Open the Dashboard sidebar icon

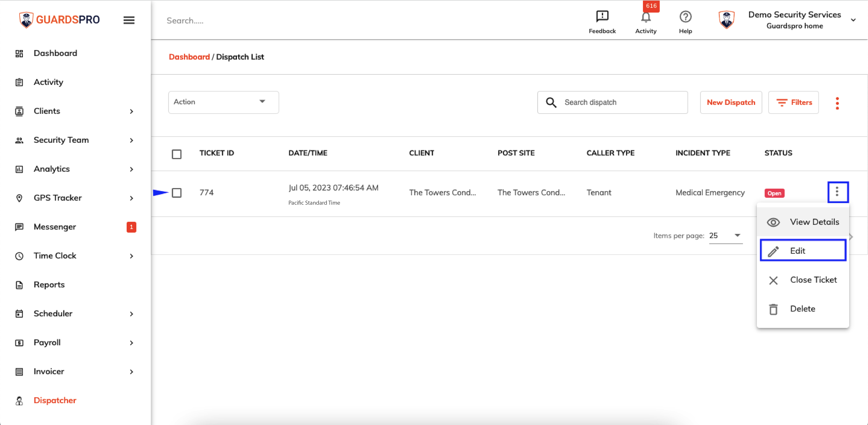tap(19, 53)
